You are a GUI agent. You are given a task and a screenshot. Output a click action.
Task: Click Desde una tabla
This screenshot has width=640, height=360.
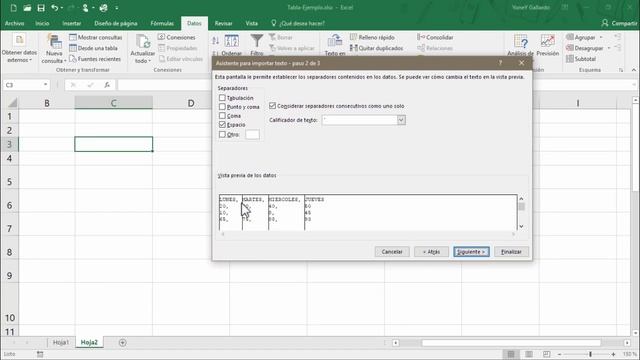(x=93, y=48)
